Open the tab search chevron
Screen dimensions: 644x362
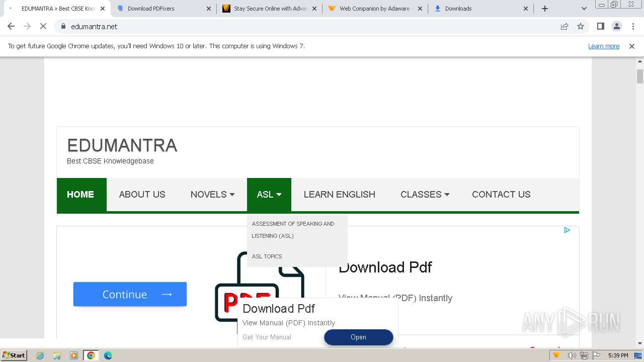(584, 9)
